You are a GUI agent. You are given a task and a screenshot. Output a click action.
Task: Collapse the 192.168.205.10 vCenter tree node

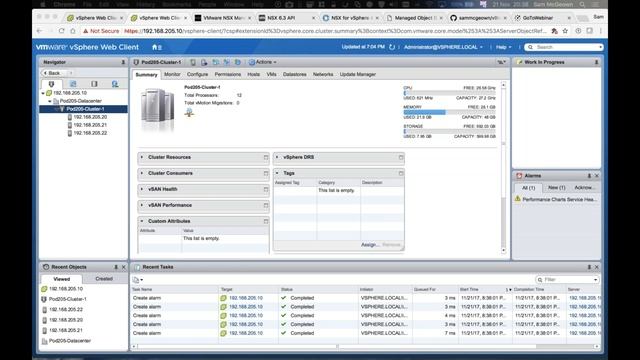coord(43,93)
